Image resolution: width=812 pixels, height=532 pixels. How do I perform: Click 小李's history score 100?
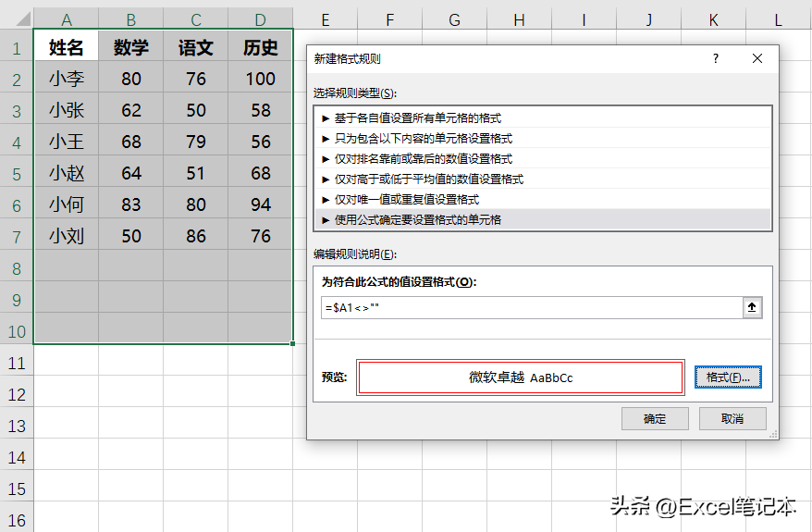click(261, 79)
